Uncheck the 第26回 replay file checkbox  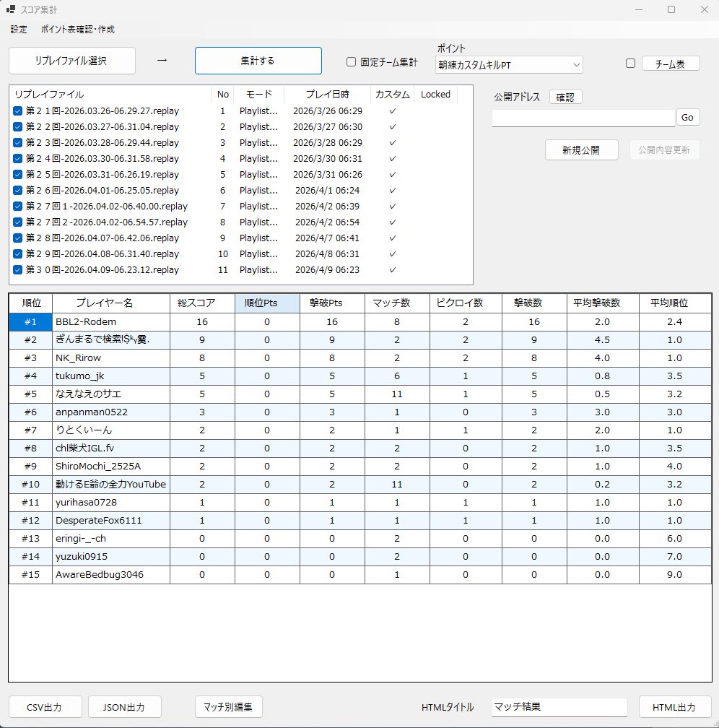(x=17, y=191)
